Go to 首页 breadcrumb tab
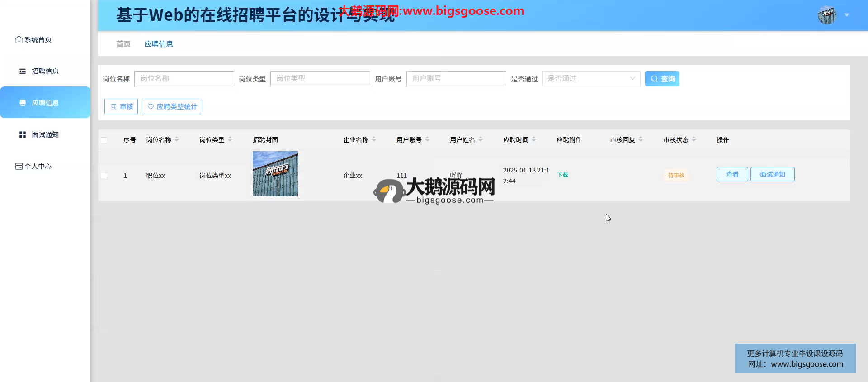Viewport: 868px width, 382px height. [x=123, y=44]
